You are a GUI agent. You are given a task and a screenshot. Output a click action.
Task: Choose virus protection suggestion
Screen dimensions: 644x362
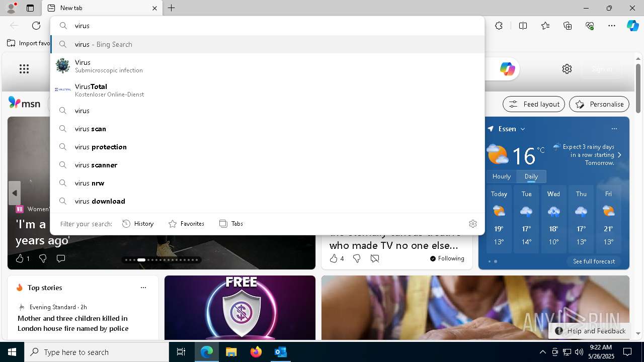[x=267, y=147]
